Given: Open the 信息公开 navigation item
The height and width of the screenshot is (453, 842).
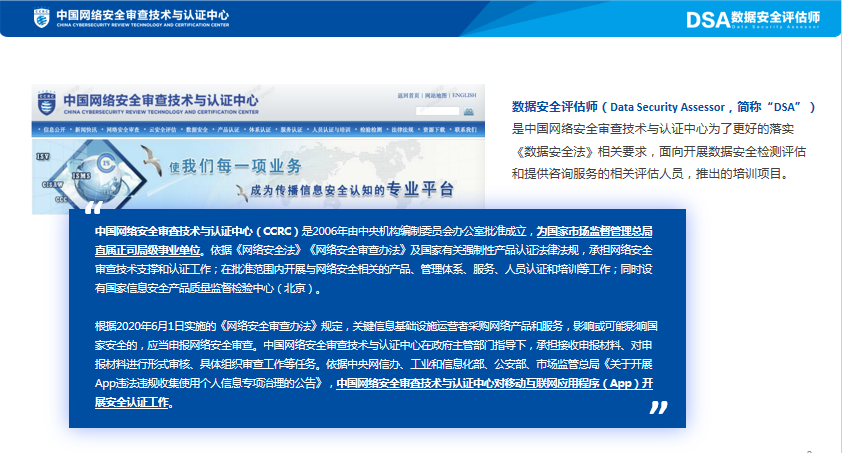Looking at the screenshot, I should pos(53,130).
